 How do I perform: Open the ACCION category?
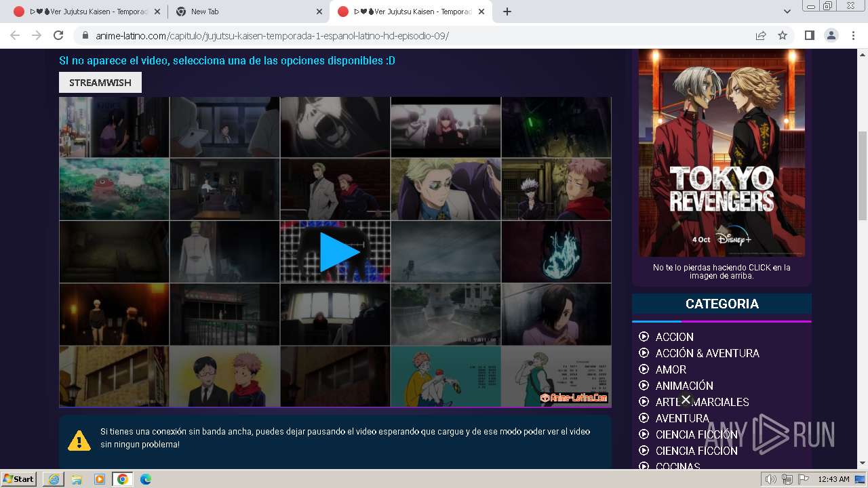(x=674, y=337)
